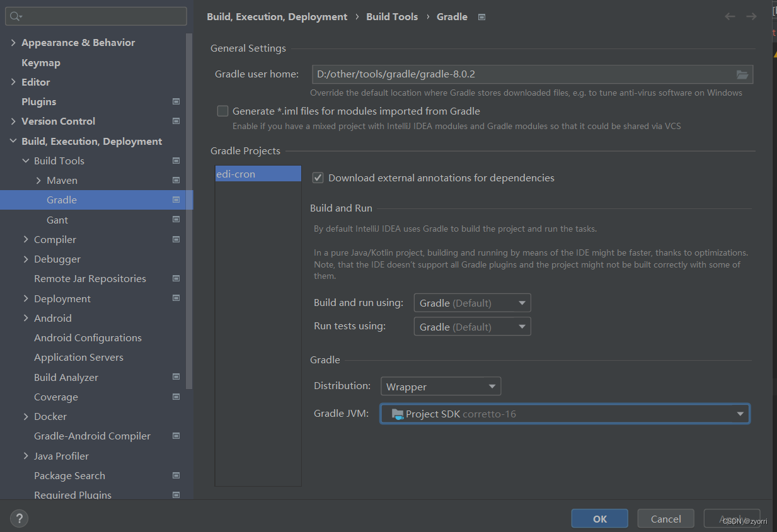Image resolution: width=777 pixels, height=532 pixels.
Task: Expand the Compiler node
Action: click(x=26, y=239)
